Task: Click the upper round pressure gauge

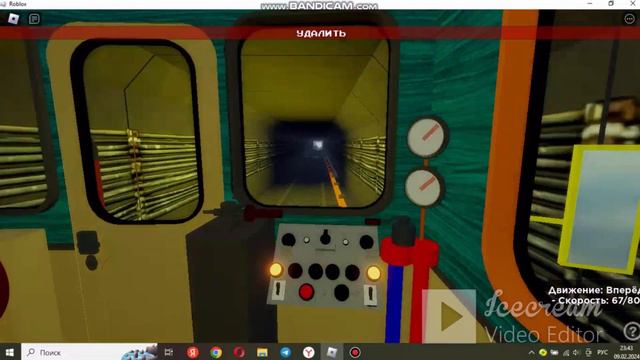Action: [427, 137]
